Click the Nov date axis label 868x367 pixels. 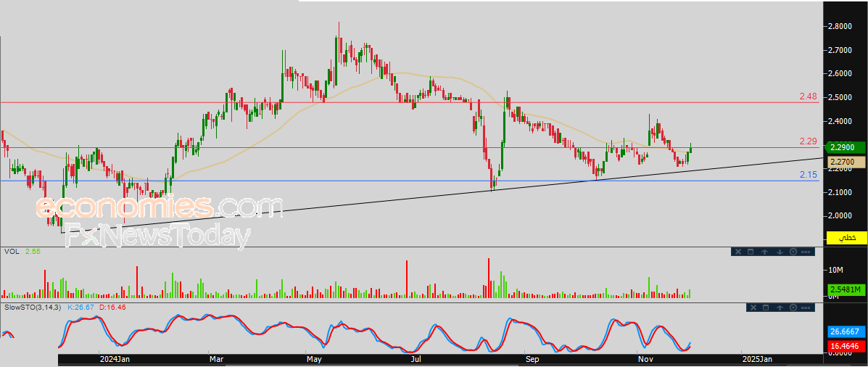[x=645, y=360]
